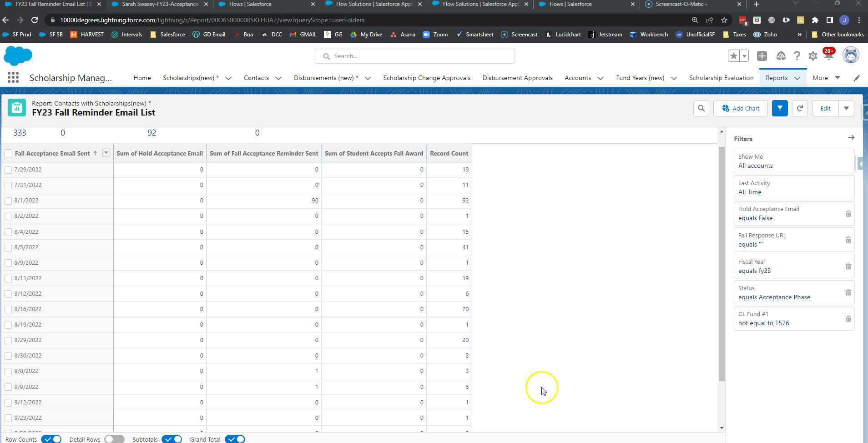The height and width of the screenshot is (443, 868).
Task: Expand the Contacts tab dropdown chevron
Action: point(278,78)
